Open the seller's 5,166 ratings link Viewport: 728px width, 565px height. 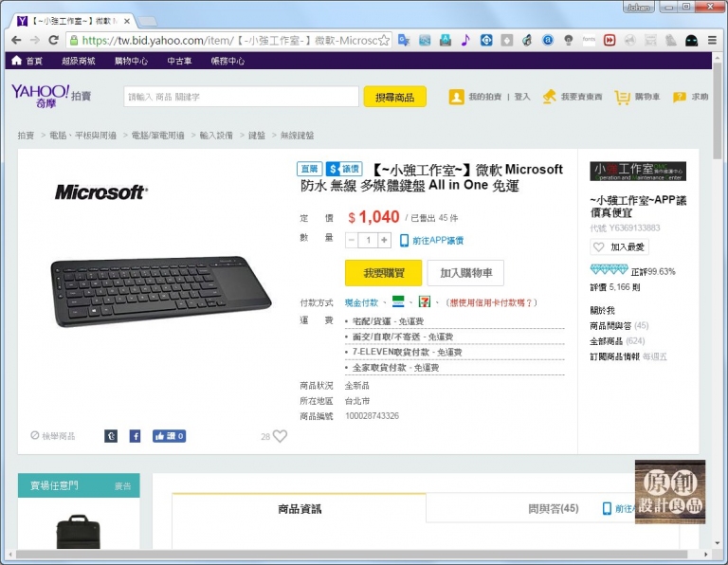pyautogui.click(x=614, y=287)
